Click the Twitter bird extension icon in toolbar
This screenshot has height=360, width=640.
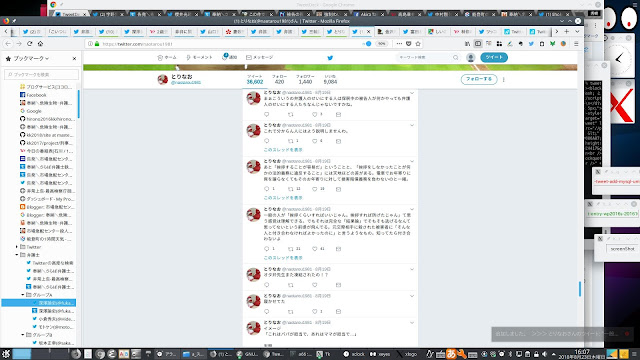[x=531, y=44]
